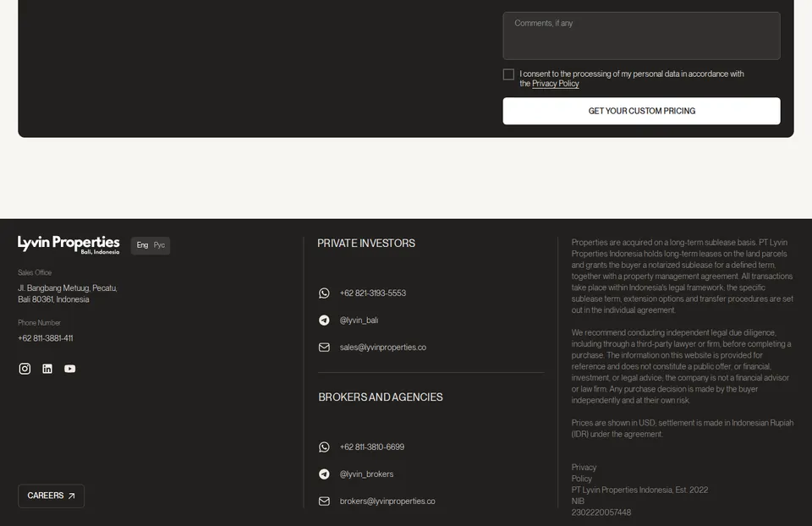Call private investors number +62 821-3193-5553
The height and width of the screenshot is (526, 812).
tap(373, 293)
